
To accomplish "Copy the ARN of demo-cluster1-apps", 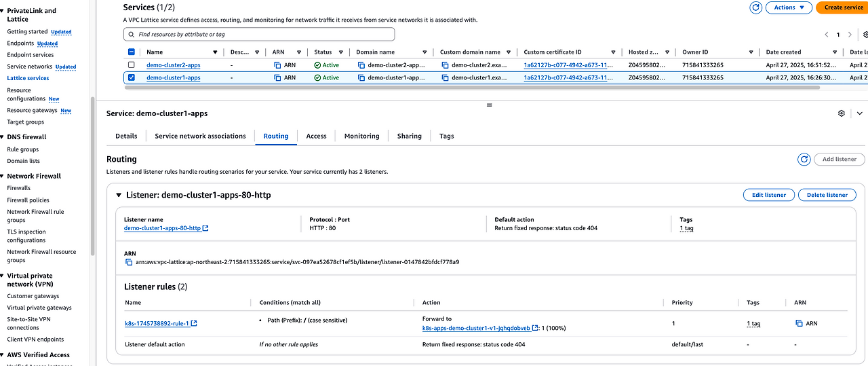I will point(277,78).
